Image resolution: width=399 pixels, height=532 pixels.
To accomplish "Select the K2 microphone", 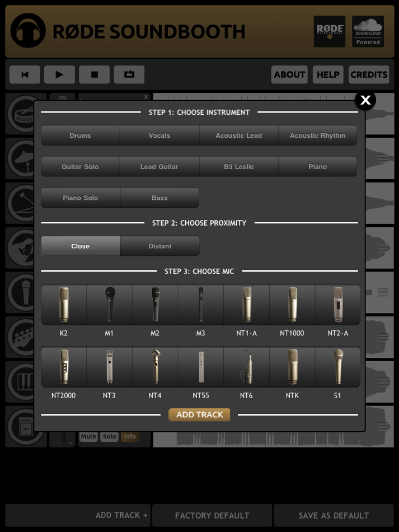I will pyautogui.click(x=64, y=305).
